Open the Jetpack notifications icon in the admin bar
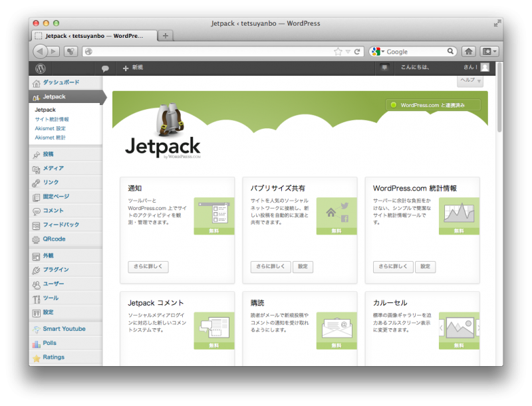 coord(384,67)
